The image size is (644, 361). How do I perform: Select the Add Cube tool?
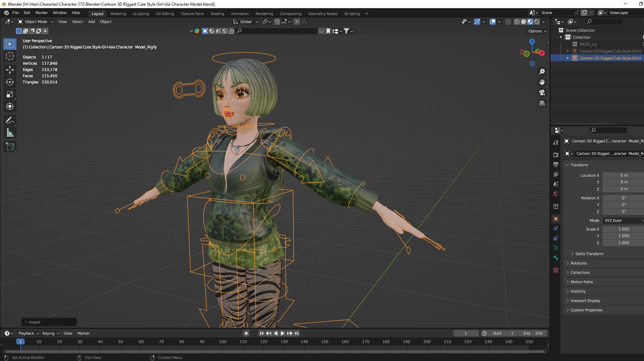[10, 146]
